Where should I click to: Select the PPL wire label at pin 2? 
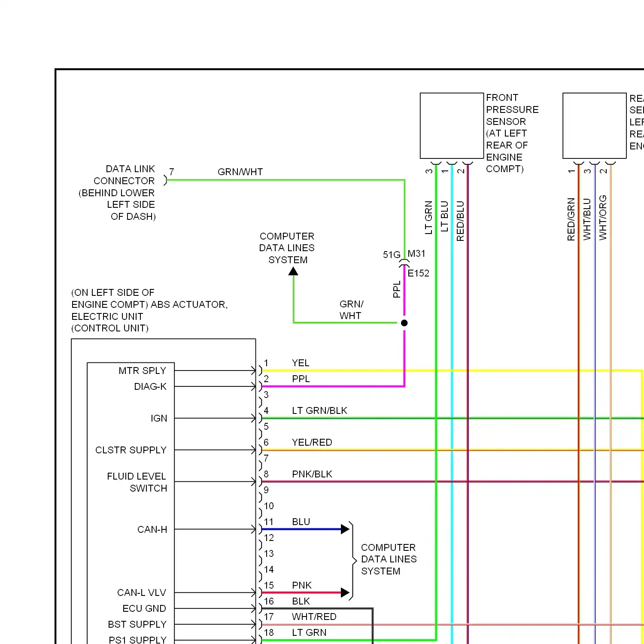[301, 379]
